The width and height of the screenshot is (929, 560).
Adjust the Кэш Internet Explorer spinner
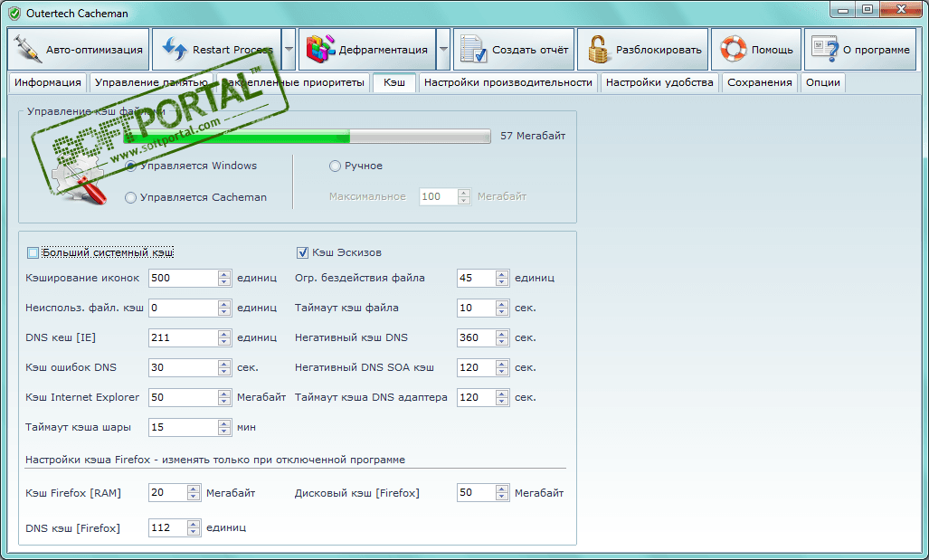pos(224,397)
